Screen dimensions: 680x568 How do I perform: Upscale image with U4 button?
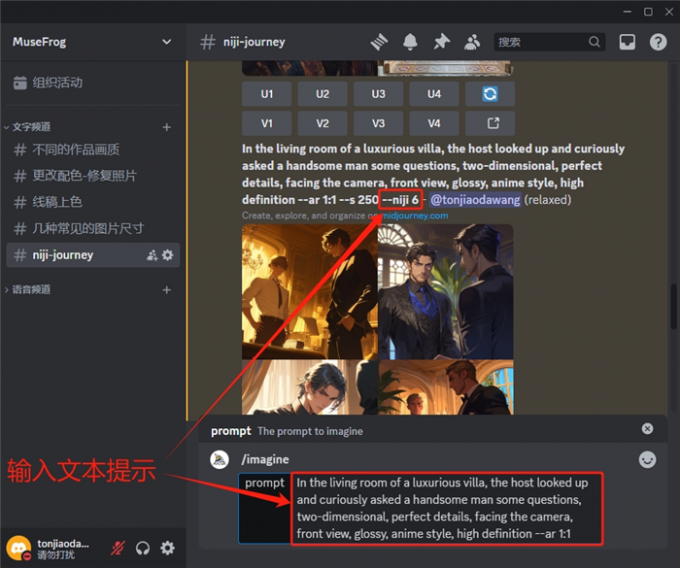click(434, 94)
